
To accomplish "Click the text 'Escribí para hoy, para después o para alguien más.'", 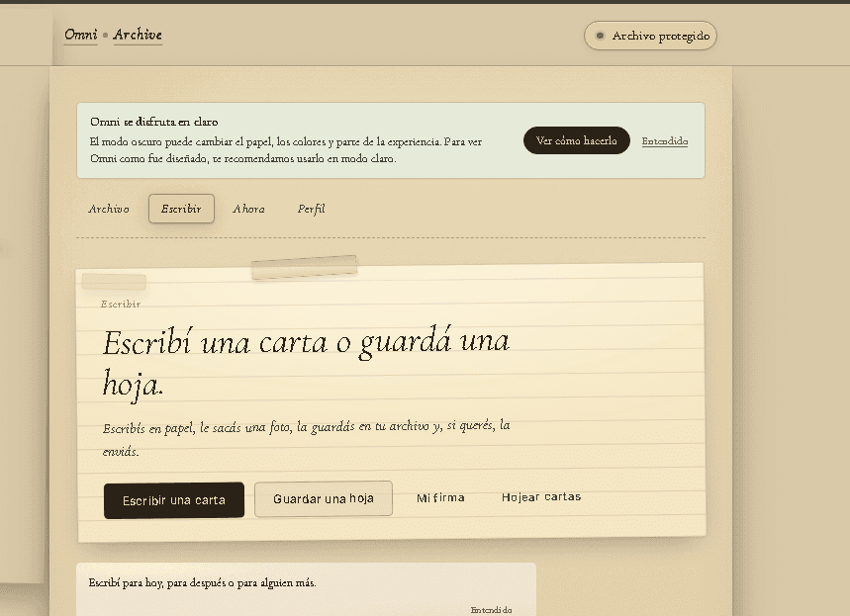I will (x=202, y=583).
